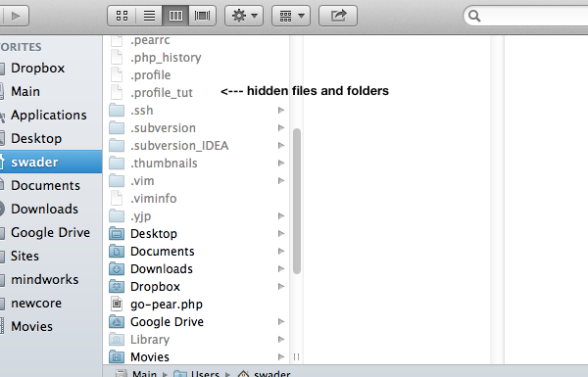Image resolution: width=588 pixels, height=377 pixels.
Task: Click the .subversion_IDEA folder icon
Action: coord(117,145)
